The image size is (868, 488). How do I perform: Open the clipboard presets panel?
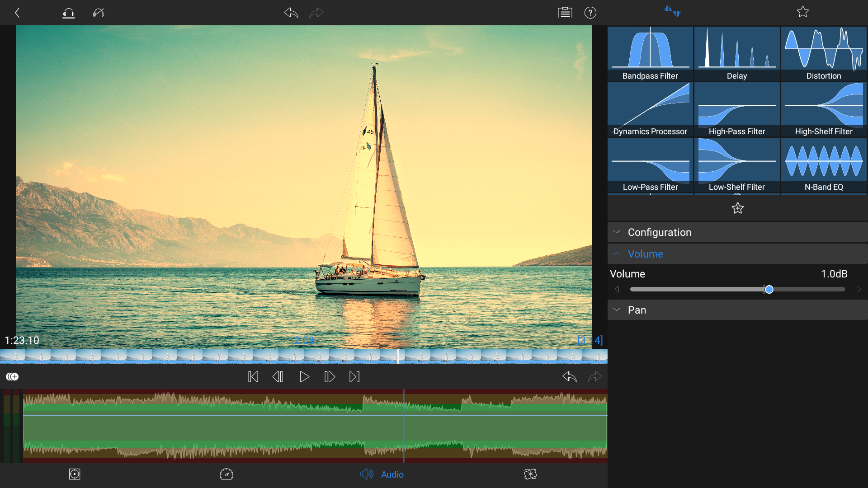pos(565,13)
